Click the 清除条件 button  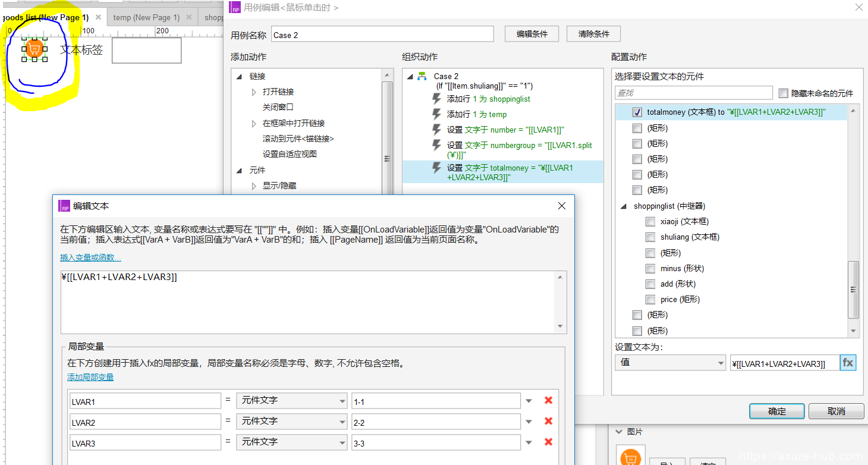[594, 34]
